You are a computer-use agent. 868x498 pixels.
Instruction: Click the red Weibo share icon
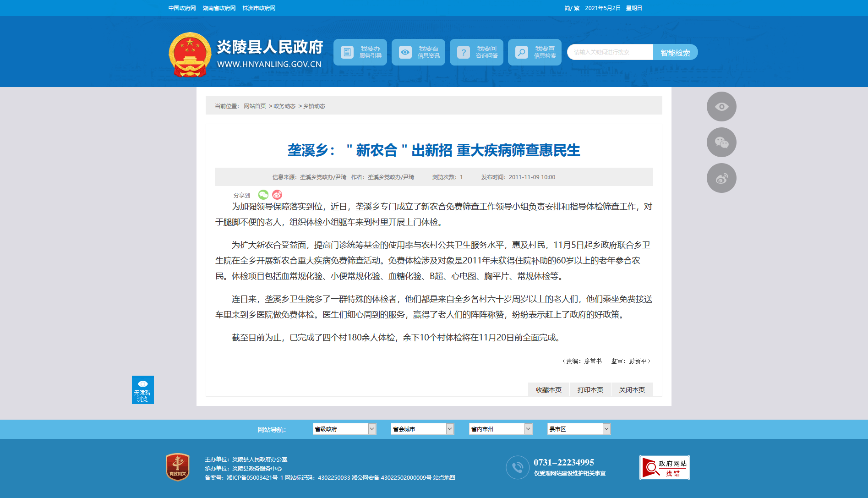277,195
